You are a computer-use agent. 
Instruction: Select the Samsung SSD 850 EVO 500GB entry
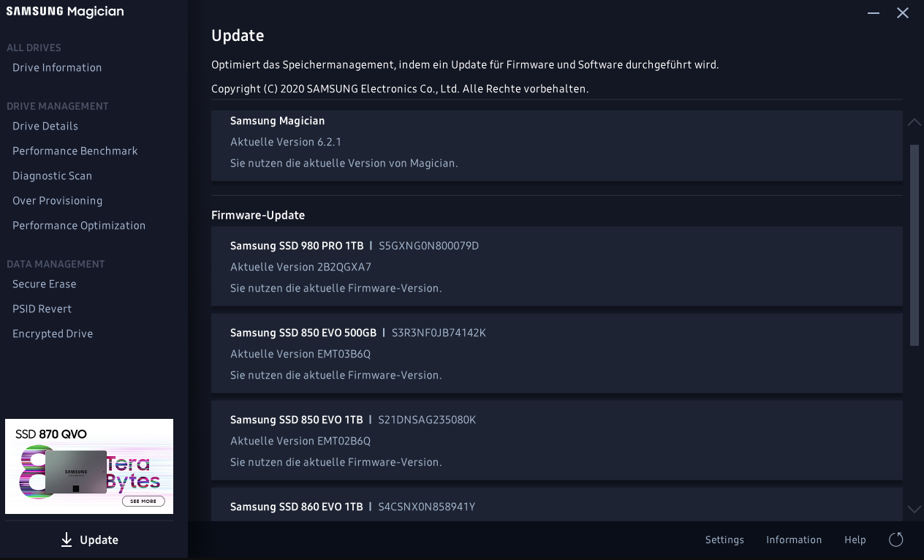557,353
